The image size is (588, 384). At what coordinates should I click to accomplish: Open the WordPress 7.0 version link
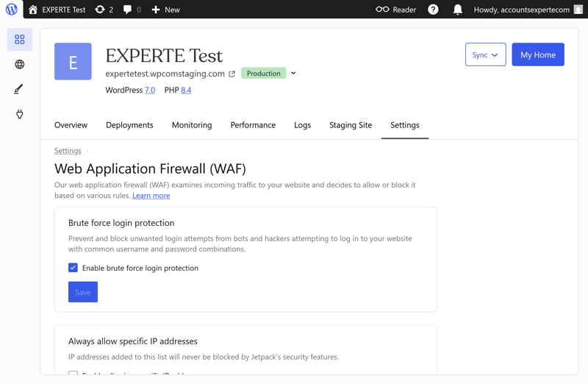150,90
